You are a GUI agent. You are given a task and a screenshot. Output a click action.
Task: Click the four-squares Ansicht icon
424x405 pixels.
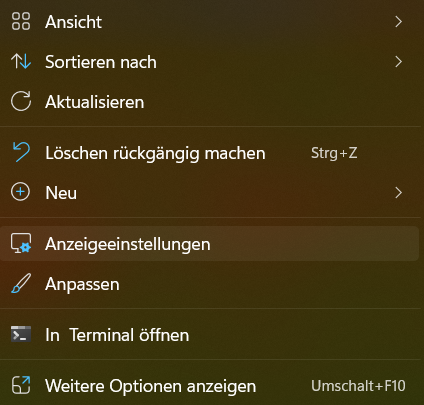pos(21,21)
